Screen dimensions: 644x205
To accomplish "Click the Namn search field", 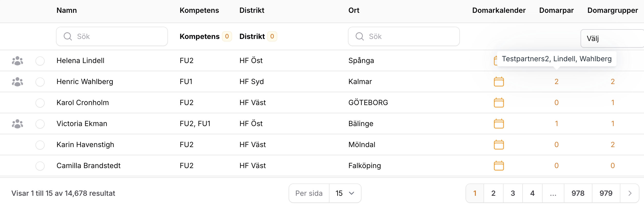I will (x=112, y=36).
